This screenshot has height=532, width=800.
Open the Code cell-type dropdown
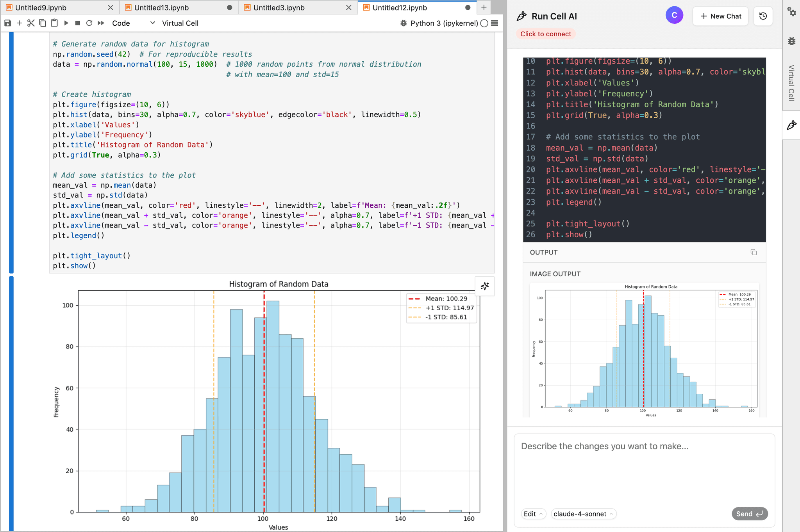(133, 23)
